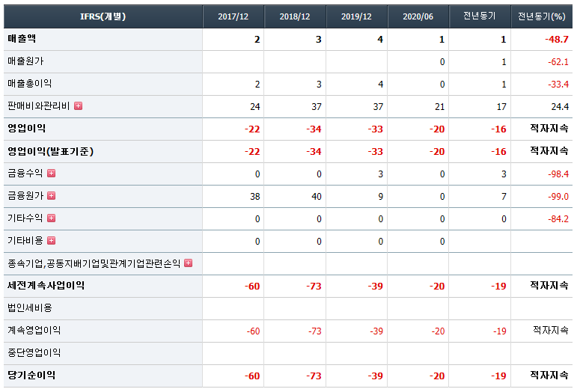Select the 금융수익 row label

(25, 174)
